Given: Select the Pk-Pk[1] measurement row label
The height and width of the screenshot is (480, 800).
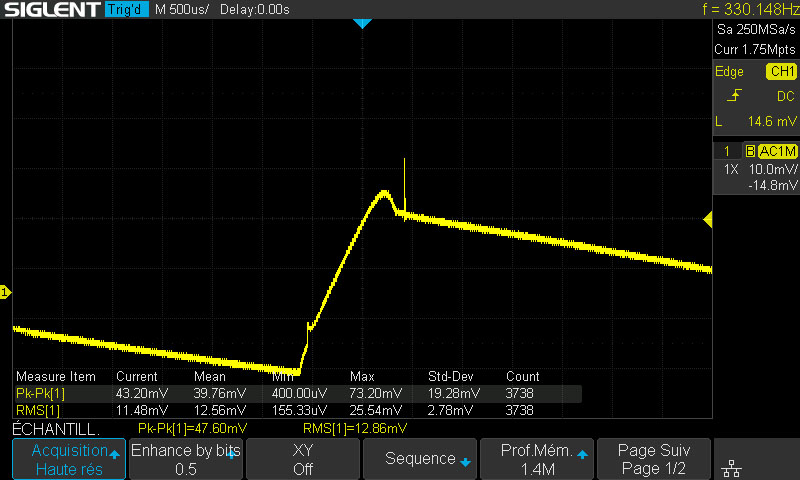Looking at the screenshot, I should pos(40,393).
